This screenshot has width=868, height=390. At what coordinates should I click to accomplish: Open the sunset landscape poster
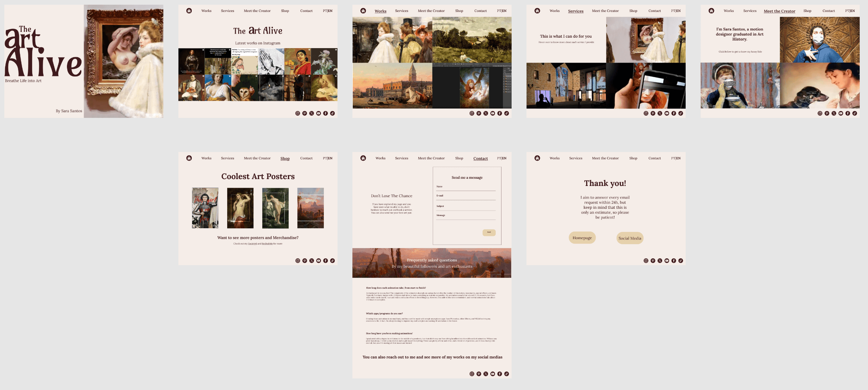[x=310, y=208]
